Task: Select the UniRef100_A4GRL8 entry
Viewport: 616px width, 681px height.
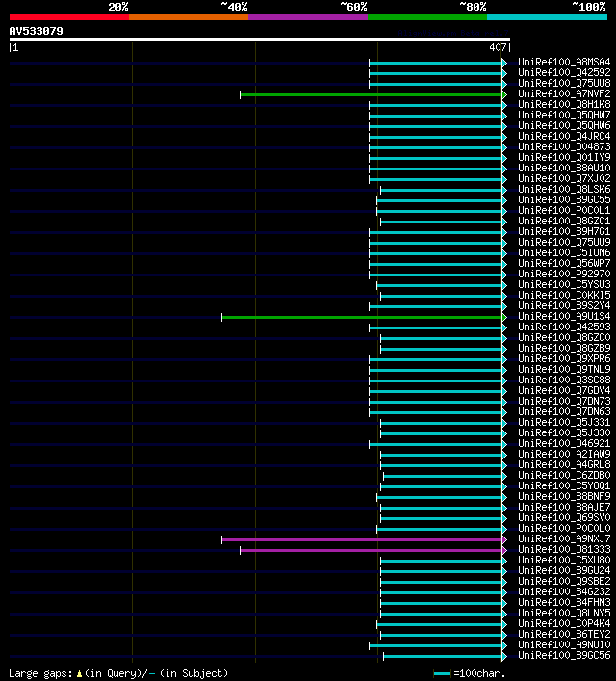Action: click(x=564, y=464)
